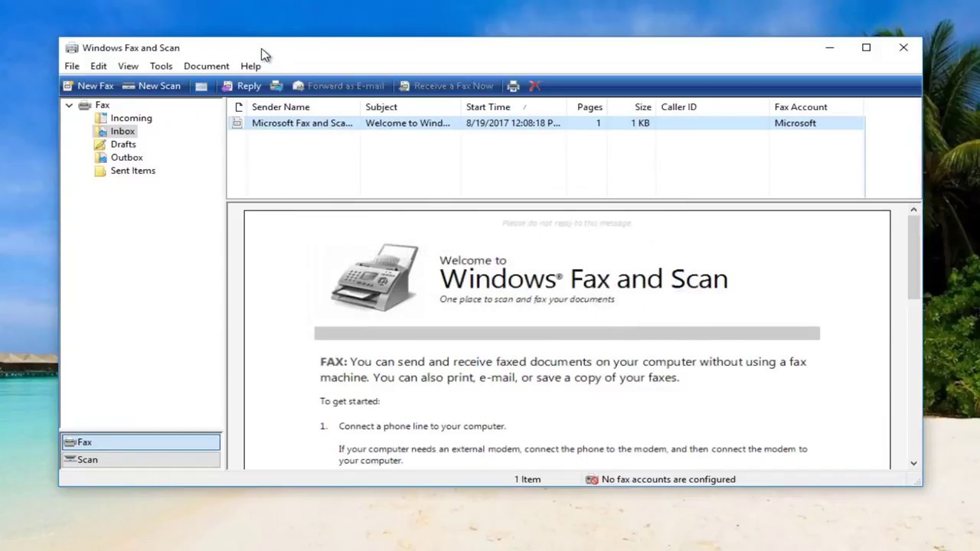980x551 pixels.
Task: Click the New Scan toolbar button
Action: point(152,86)
